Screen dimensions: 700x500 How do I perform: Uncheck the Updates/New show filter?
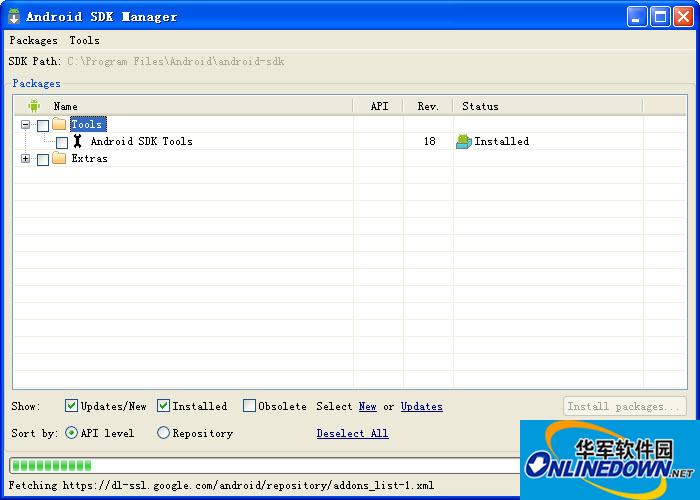pyautogui.click(x=71, y=405)
